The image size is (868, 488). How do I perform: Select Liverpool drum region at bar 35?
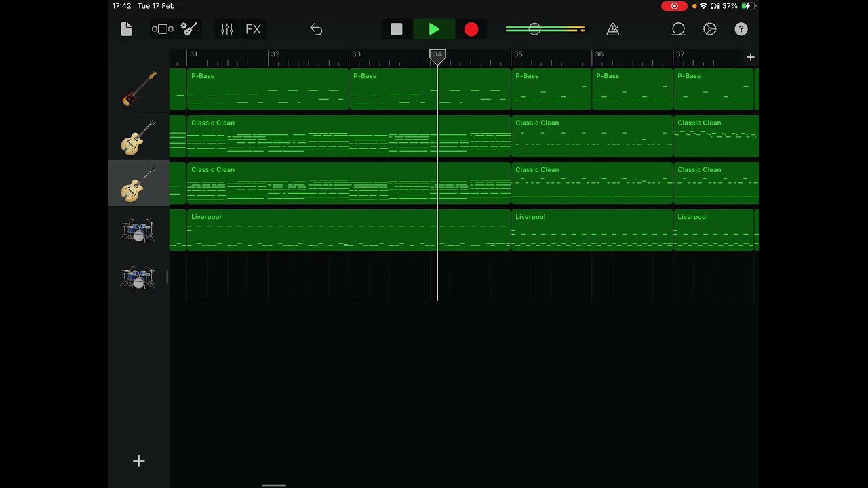tap(592, 230)
